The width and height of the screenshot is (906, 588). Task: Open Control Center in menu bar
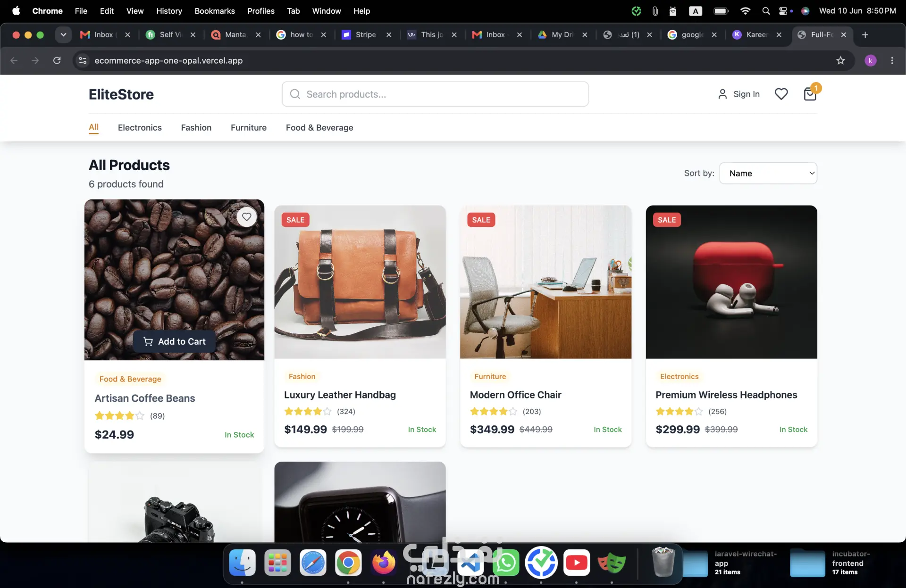click(784, 11)
